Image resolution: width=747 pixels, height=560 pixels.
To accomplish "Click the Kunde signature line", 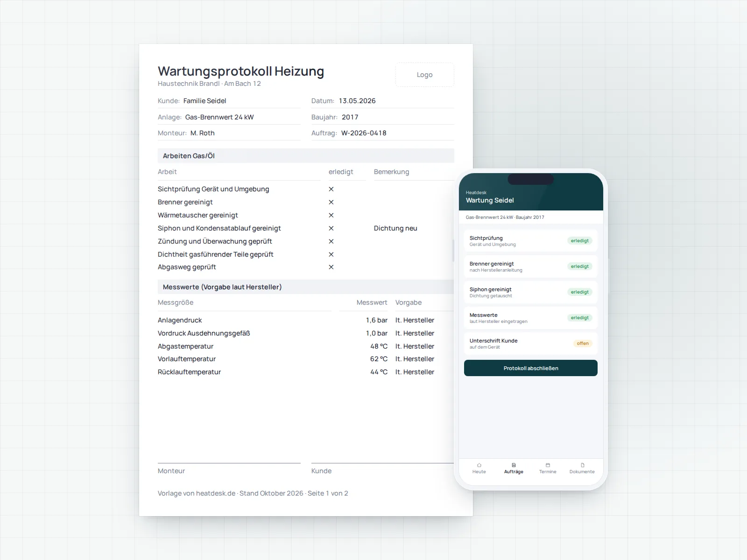I will pyautogui.click(x=382, y=463).
